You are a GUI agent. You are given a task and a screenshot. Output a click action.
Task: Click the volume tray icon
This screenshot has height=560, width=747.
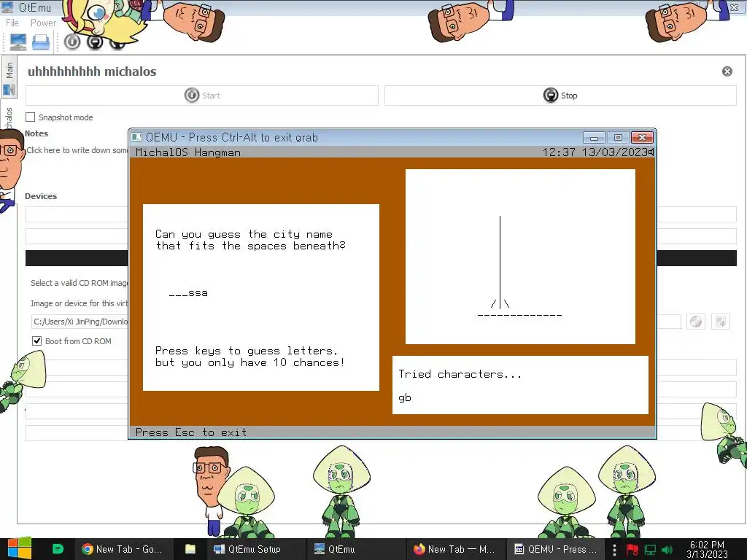click(x=667, y=550)
